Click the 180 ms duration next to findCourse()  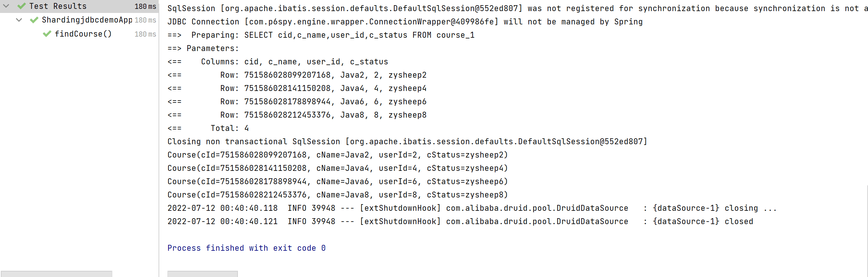[x=145, y=34]
